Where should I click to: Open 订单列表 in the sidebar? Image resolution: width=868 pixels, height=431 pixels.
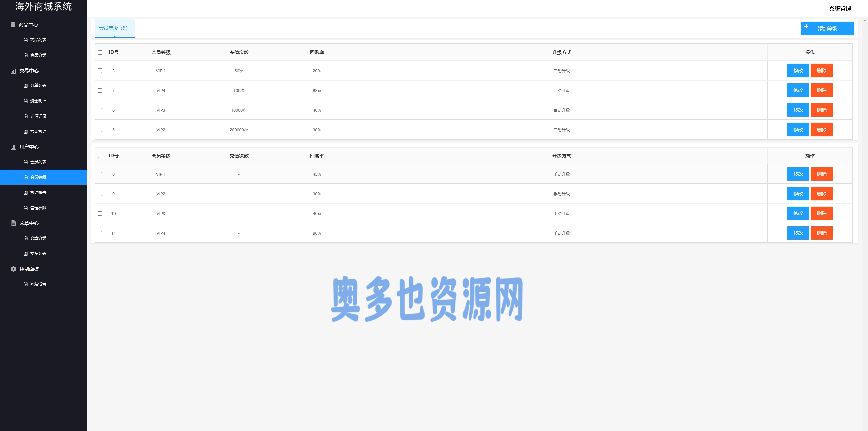(x=38, y=86)
